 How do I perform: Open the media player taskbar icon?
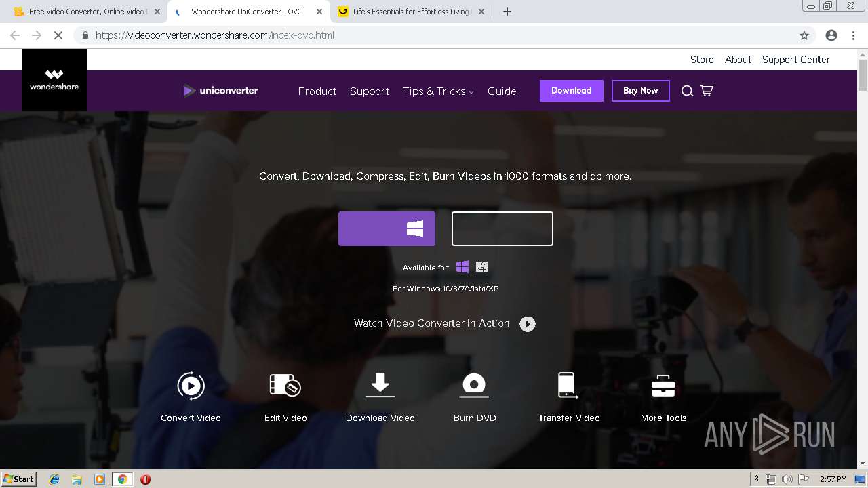[x=100, y=479]
